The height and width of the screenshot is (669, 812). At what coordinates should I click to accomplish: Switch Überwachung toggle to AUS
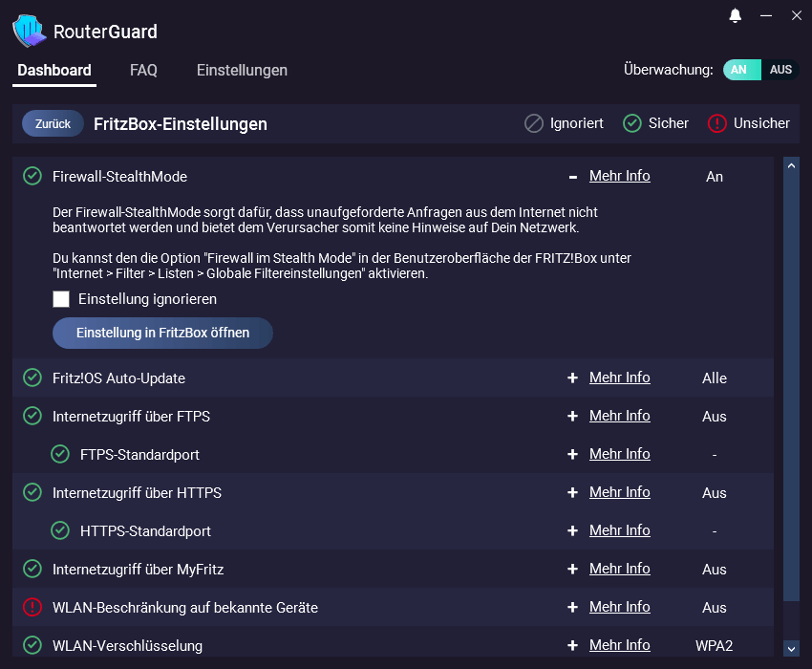pos(780,70)
